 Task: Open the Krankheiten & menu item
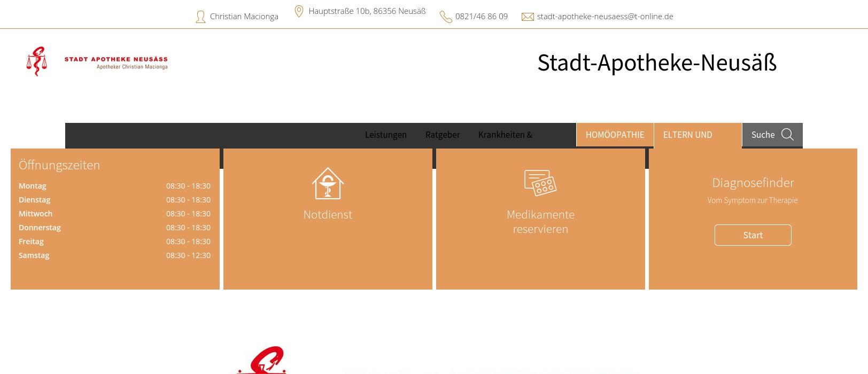(x=505, y=135)
